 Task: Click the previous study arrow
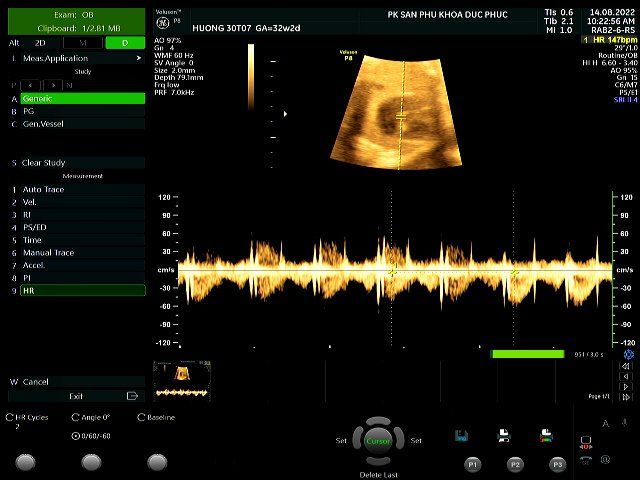pyautogui.click(x=31, y=85)
